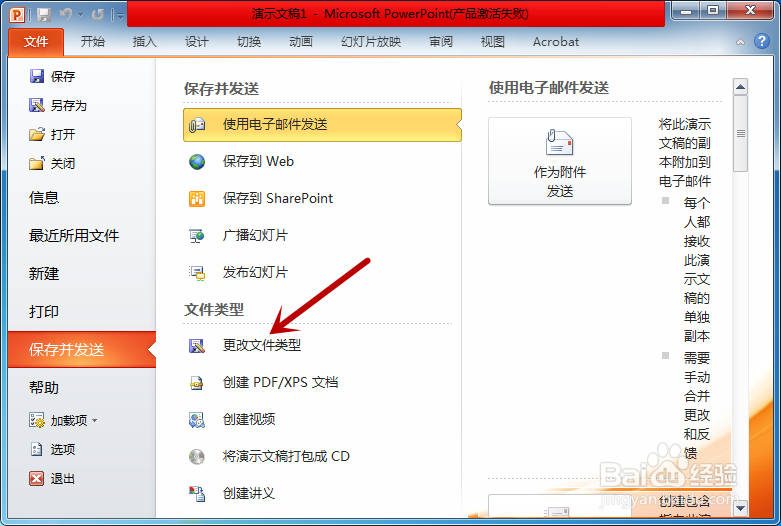Click the 加载项 add-ins icon

[x=36, y=420]
